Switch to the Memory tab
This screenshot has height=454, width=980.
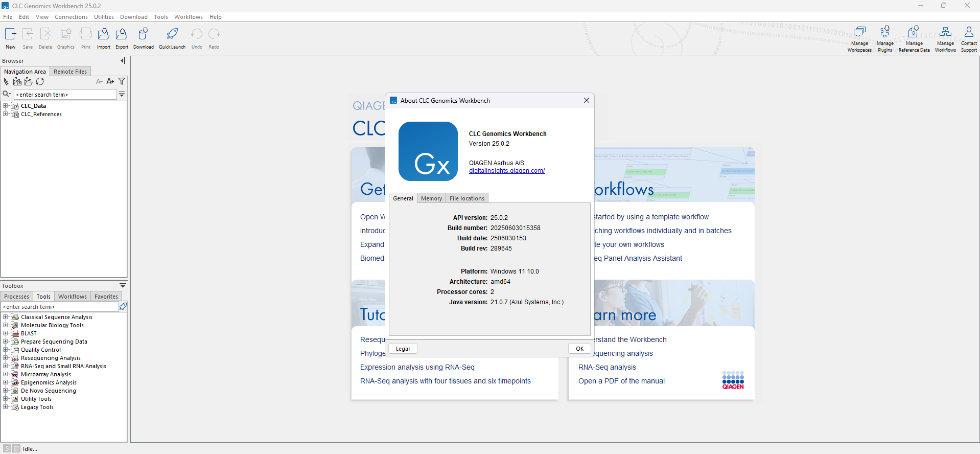point(431,198)
